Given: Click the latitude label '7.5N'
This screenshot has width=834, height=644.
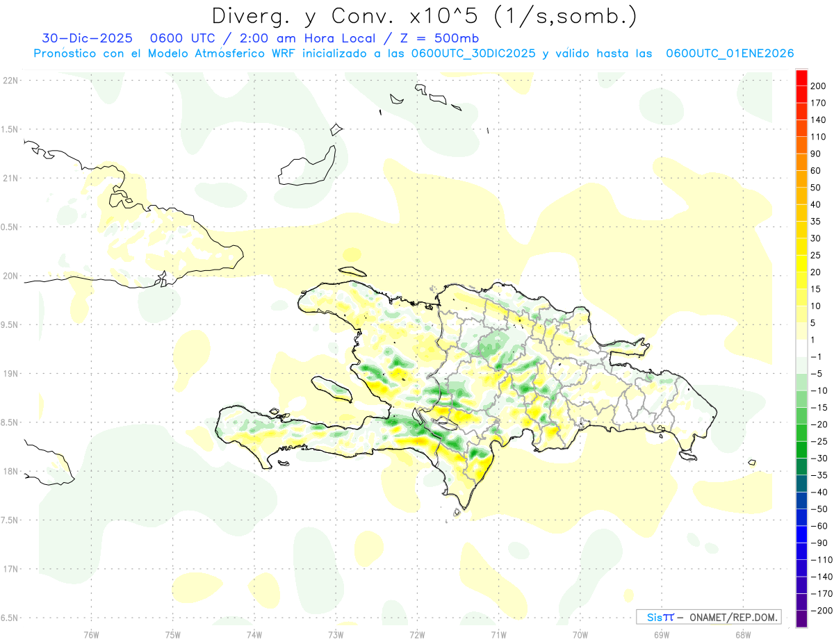Looking at the screenshot, I should pyautogui.click(x=10, y=520).
